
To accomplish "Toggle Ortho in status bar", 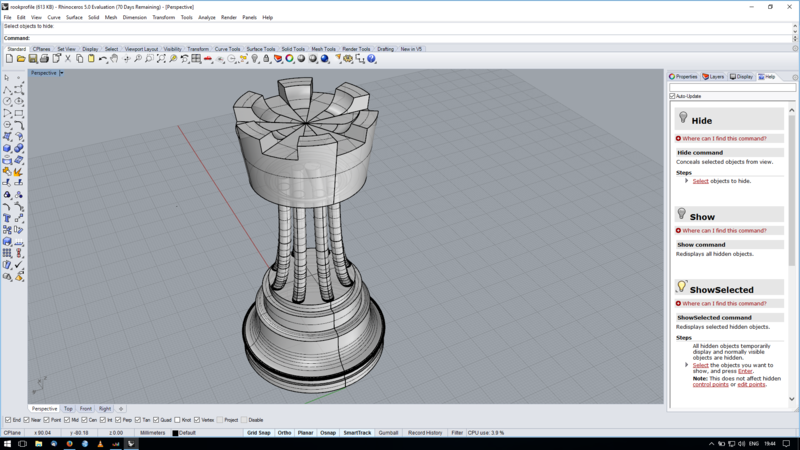I will [x=284, y=433].
